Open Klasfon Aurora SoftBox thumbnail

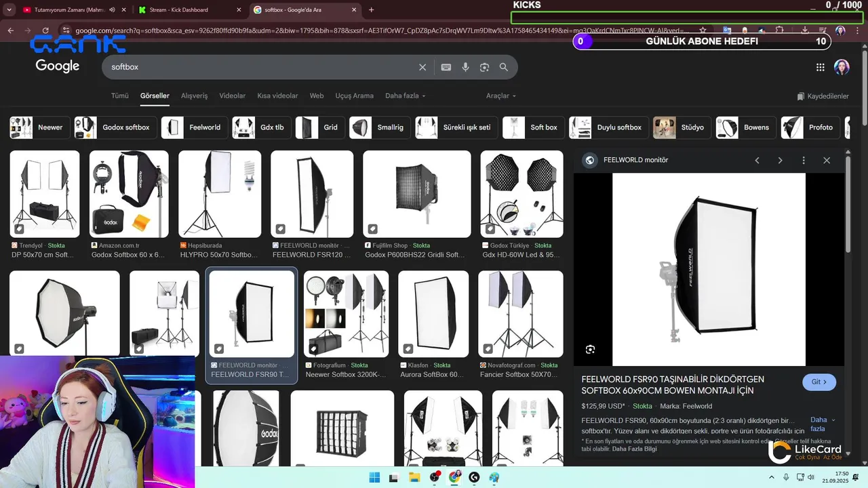pyautogui.click(x=433, y=314)
